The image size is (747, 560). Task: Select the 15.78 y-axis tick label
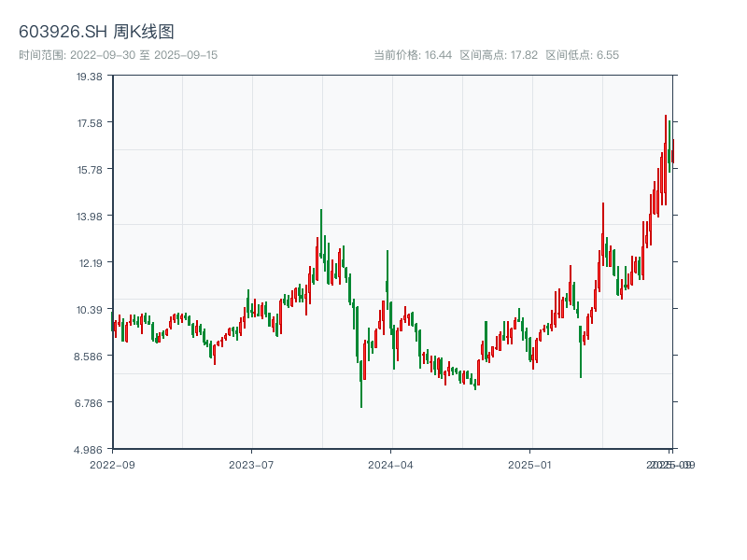coord(90,170)
